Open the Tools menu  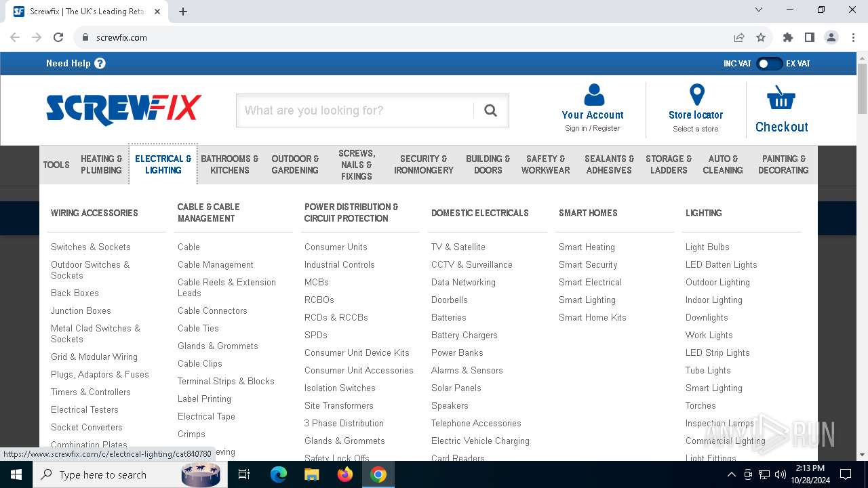click(x=56, y=165)
